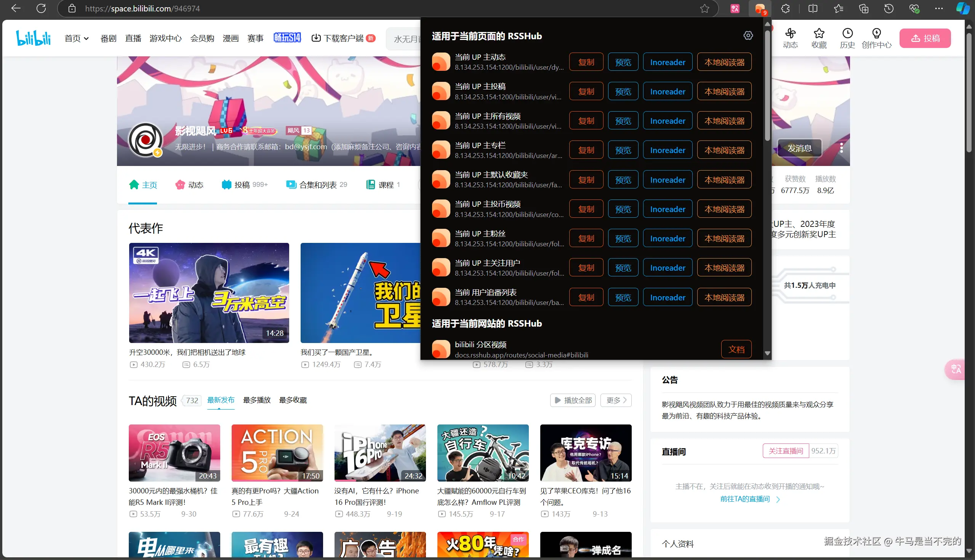
Task: Select the 最多播放 sort tab
Action: coord(257,400)
